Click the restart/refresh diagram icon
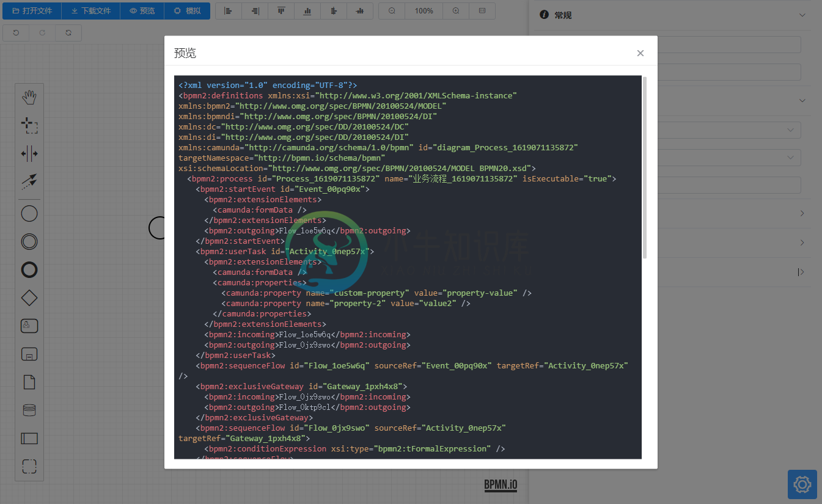The height and width of the screenshot is (504, 822). (x=68, y=33)
